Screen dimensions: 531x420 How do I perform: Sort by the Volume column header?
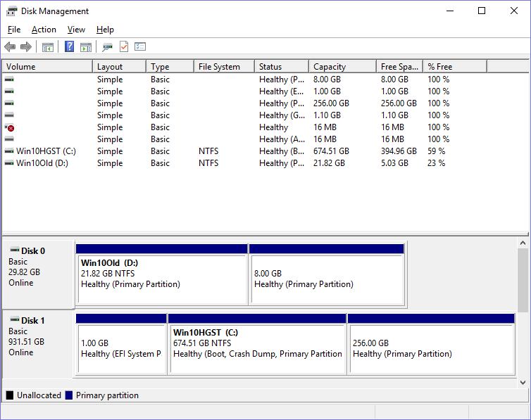tap(47, 67)
